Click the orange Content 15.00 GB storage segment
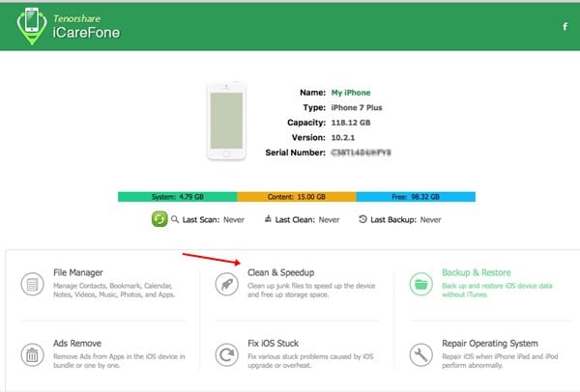Image resolution: width=580 pixels, height=392 pixels. pos(297,197)
